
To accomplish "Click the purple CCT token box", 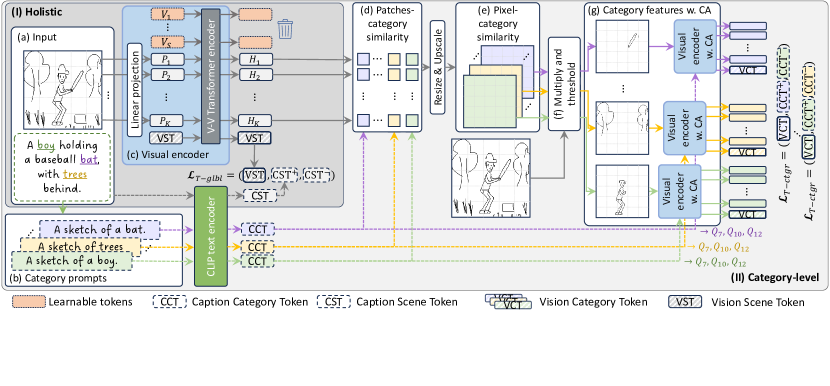I will pos(258,229).
